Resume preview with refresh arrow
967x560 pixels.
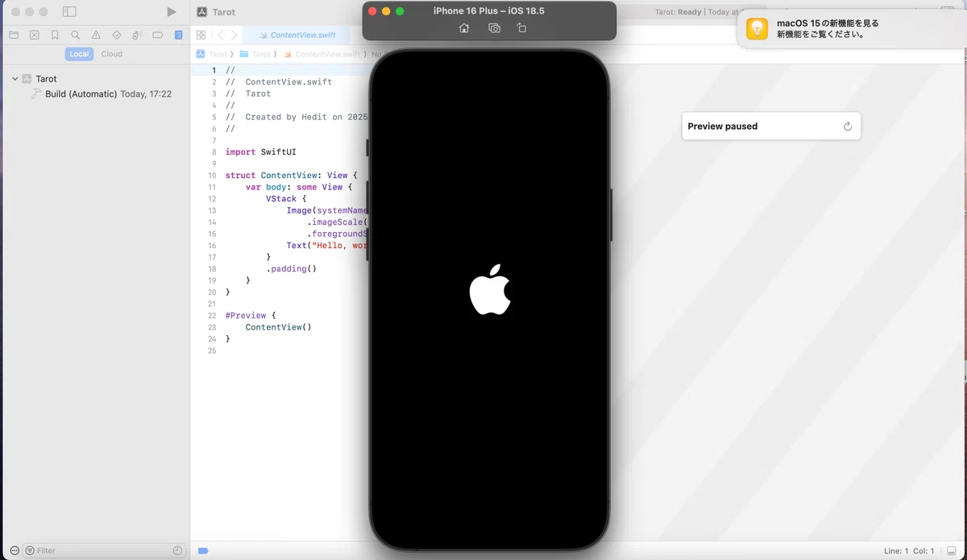tap(847, 127)
